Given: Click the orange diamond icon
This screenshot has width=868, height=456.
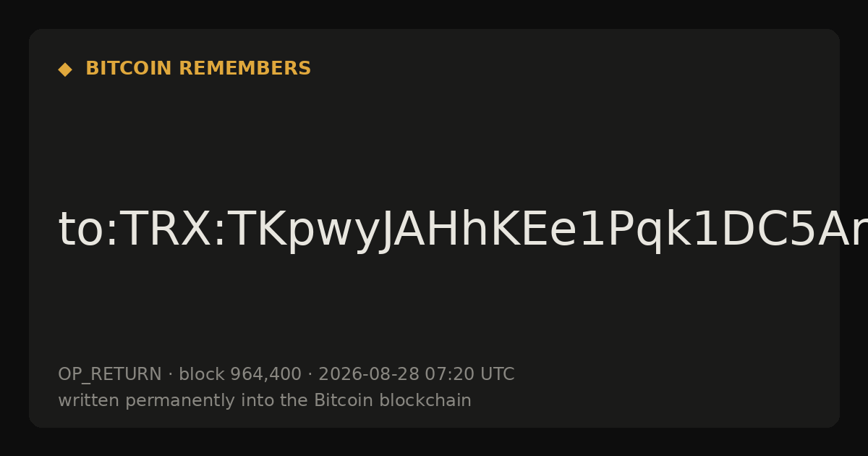Looking at the screenshot, I should click(x=65, y=69).
